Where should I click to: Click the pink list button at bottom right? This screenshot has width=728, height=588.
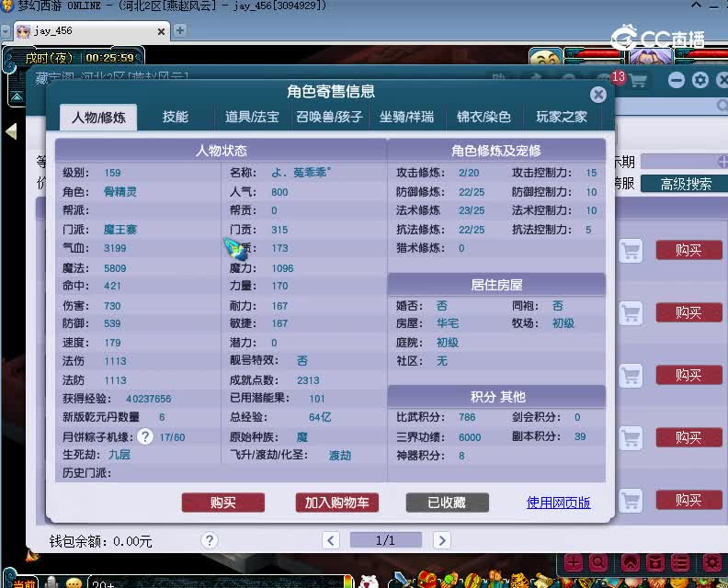click(x=680, y=563)
